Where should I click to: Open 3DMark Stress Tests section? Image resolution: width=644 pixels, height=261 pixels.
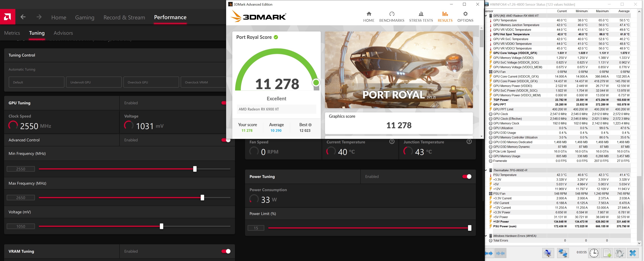click(421, 17)
